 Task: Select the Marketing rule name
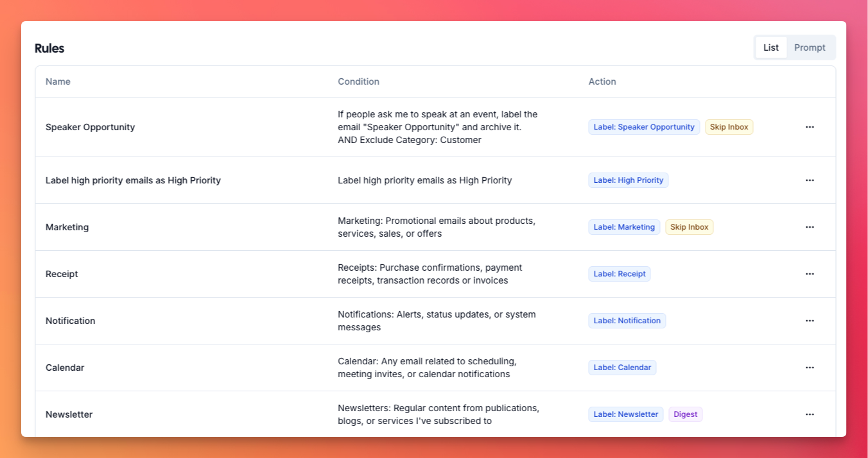67,227
